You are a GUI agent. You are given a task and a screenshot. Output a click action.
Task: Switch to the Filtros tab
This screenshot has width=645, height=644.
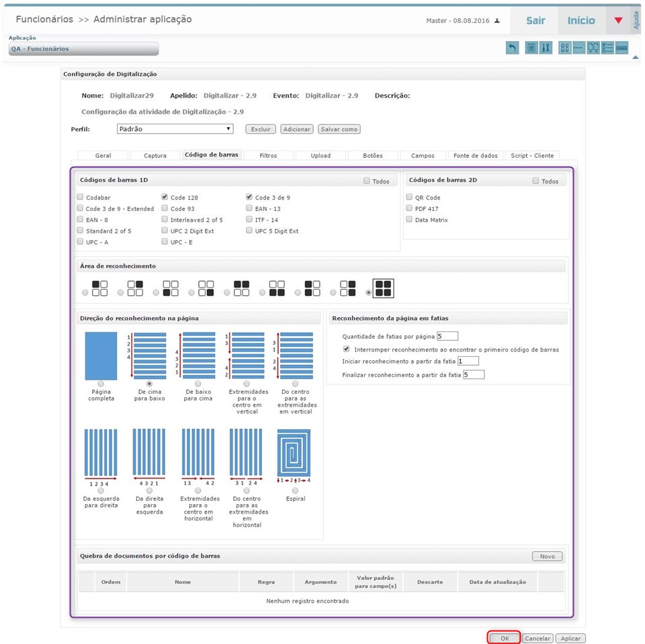(x=268, y=155)
